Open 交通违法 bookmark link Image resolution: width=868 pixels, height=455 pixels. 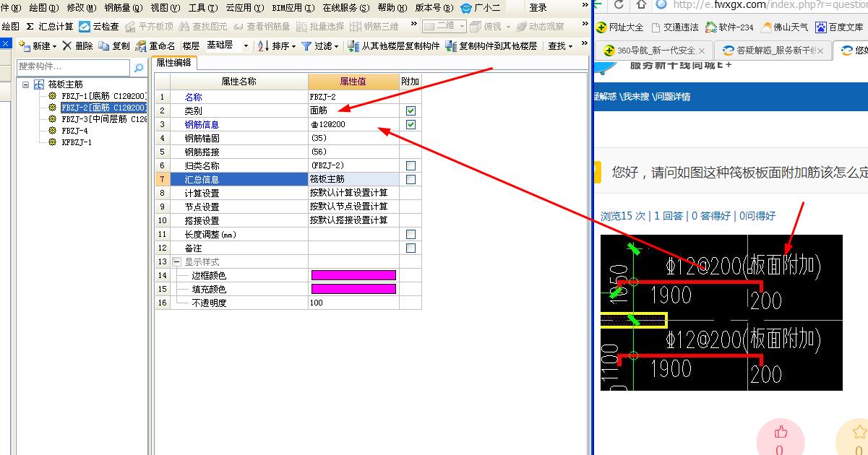coord(674,27)
